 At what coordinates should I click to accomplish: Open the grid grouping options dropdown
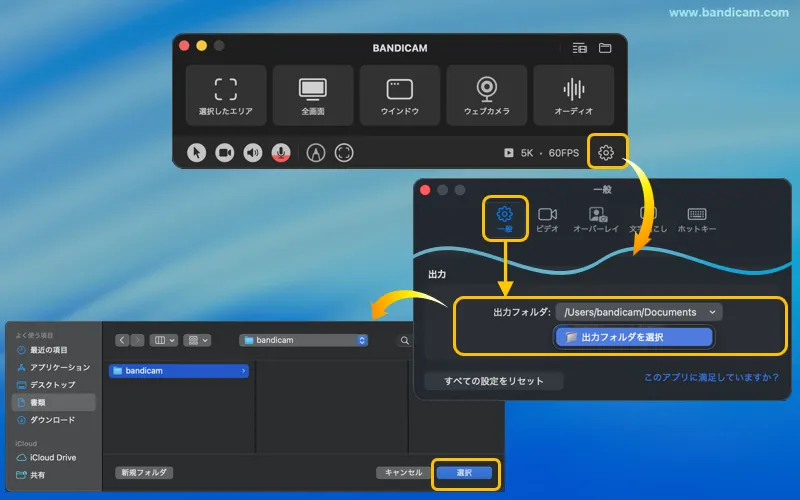[x=197, y=340]
